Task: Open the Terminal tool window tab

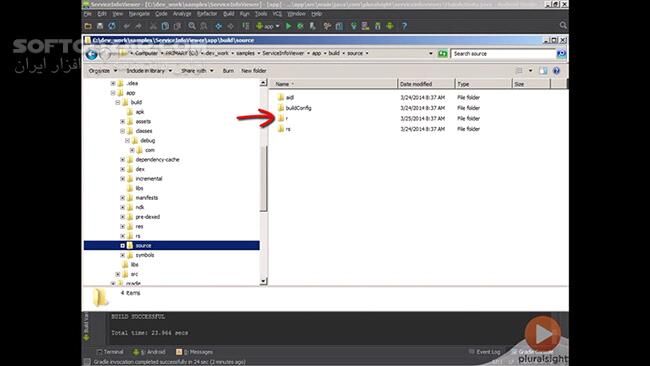Action: point(110,352)
